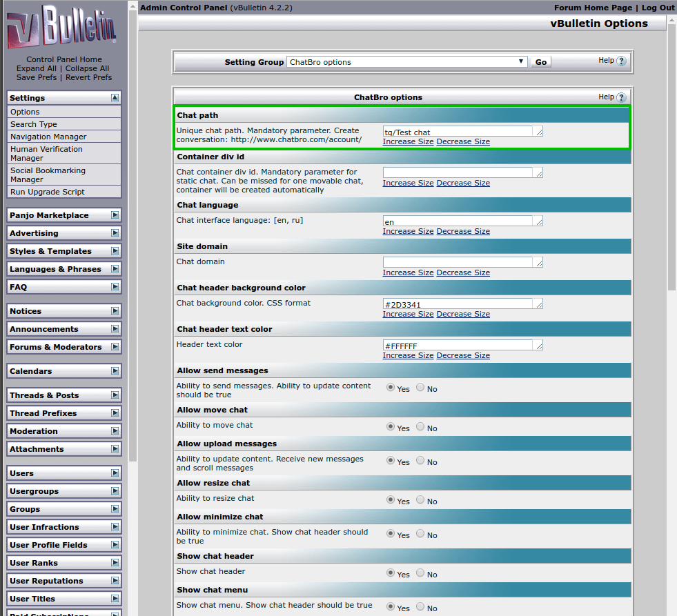Click Site domain text field
This screenshot has height=616, width=677.
tap(462, 262)
